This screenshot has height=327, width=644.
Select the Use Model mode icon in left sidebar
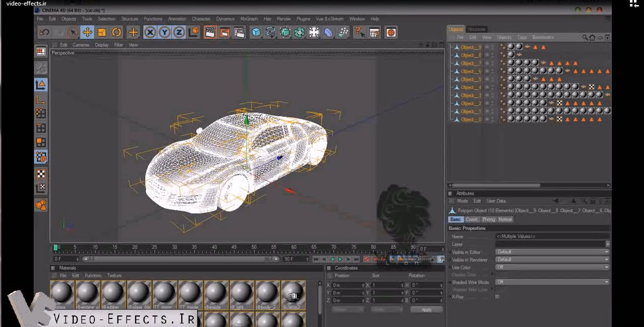point(41,84)
